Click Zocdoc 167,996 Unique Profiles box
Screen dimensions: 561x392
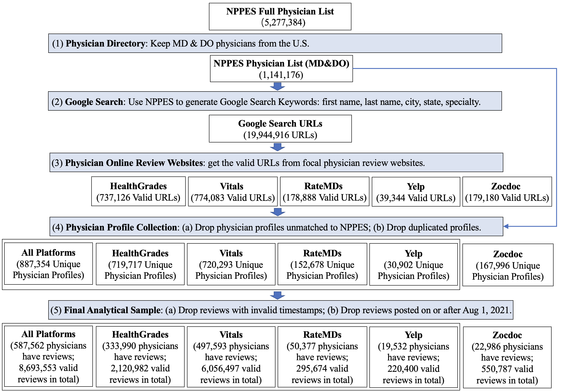tap(508, 265)
